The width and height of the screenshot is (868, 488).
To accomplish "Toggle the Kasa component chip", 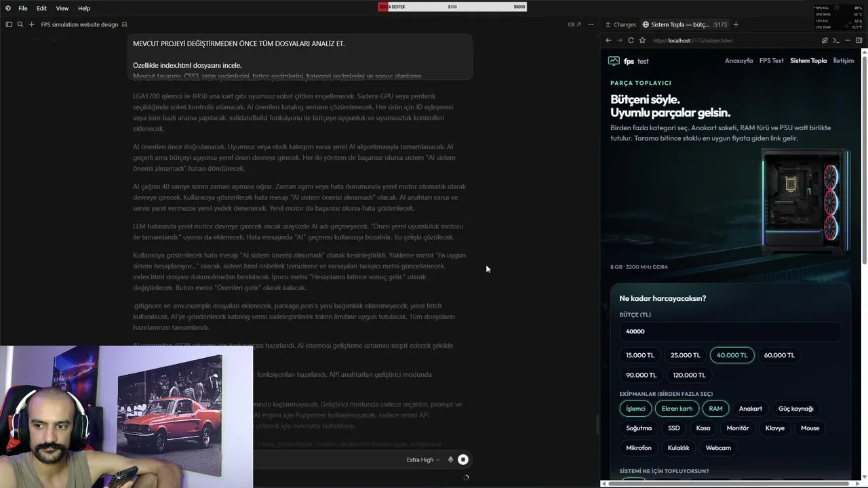I will coord(703,428).
